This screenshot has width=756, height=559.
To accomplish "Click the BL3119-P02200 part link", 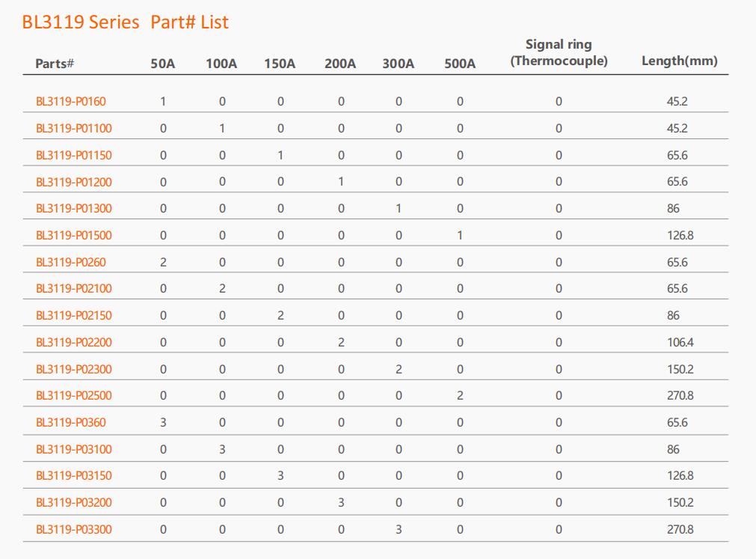I will click(x=74, y=343).
